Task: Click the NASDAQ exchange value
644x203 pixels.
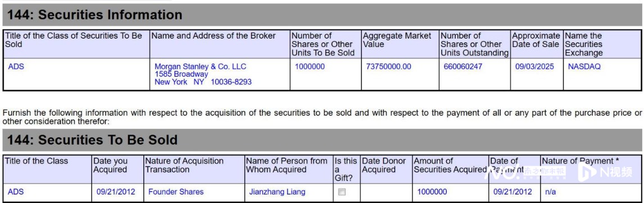Action: 584,66
